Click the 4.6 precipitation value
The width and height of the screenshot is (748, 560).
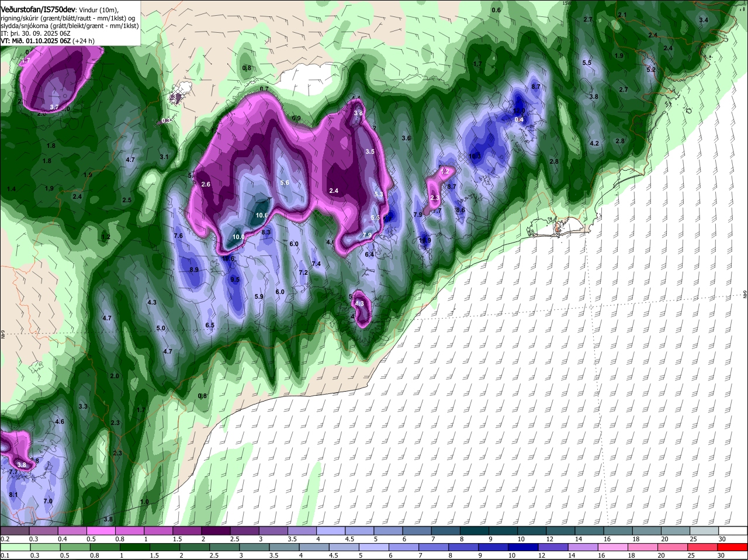[60, 421]
